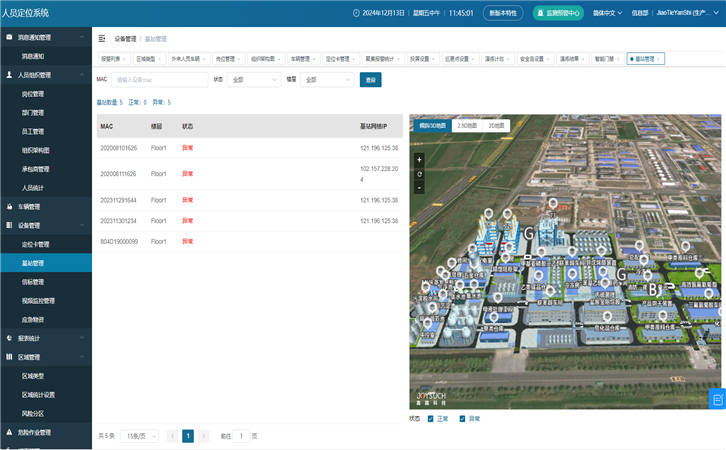Click the 区域管理 map icon in sidebar
Viewport: 726px width, 450px height.
click(9, 357)
